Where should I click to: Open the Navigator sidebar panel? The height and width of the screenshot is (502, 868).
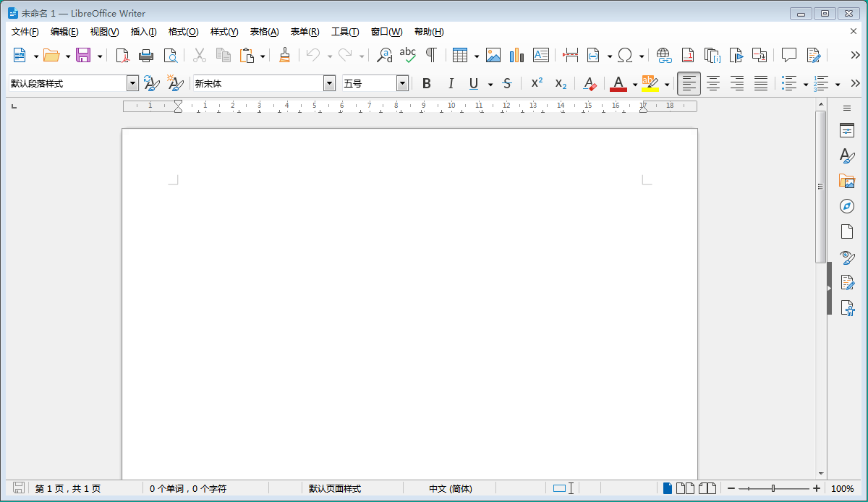[847, 206]
